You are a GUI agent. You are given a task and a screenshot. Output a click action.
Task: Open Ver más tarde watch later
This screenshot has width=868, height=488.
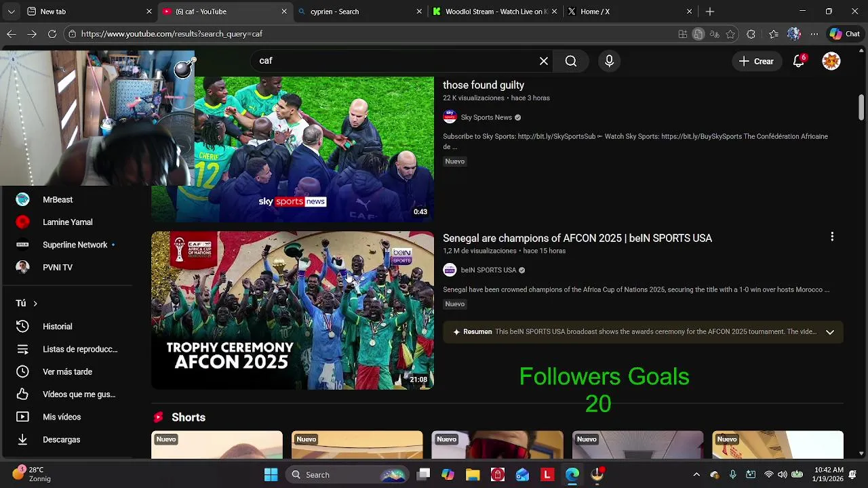point(67,371)
